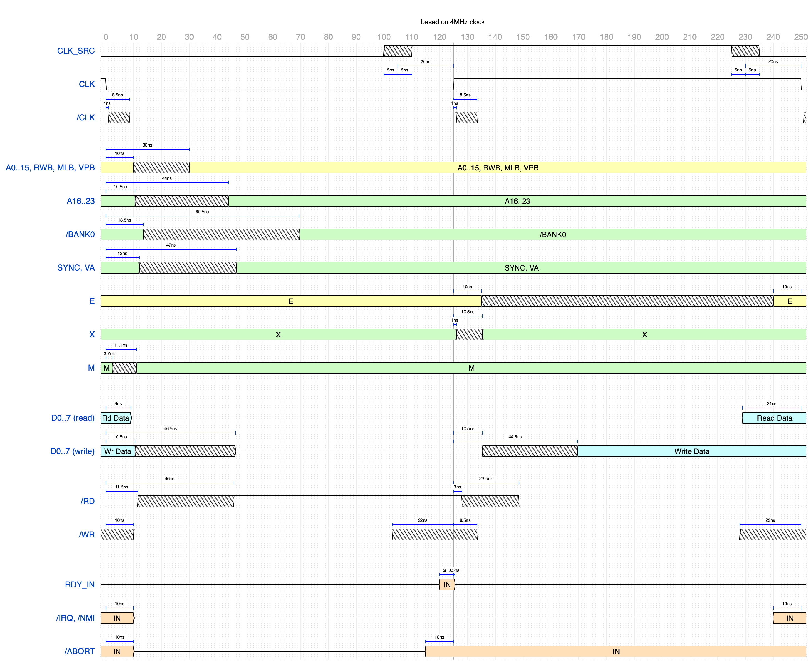Click the 69.5ns timing annotation
This screenshot has width=812, height=665.
point(202,212)
